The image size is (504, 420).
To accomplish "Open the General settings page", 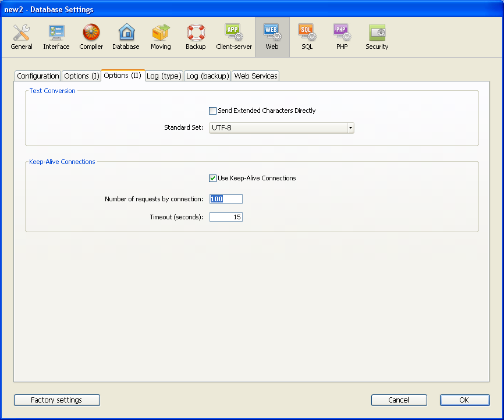I will (x=22, y=37).
